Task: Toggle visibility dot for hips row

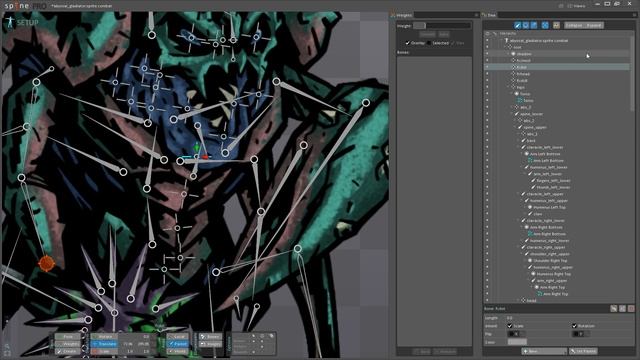Action: tap(487, 87)
